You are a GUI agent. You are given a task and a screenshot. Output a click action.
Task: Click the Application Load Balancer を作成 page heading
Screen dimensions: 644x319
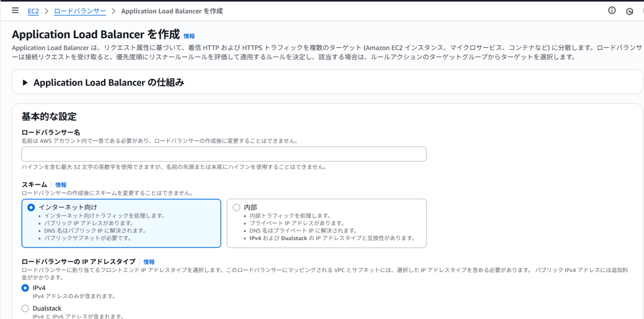click(96, 34)
